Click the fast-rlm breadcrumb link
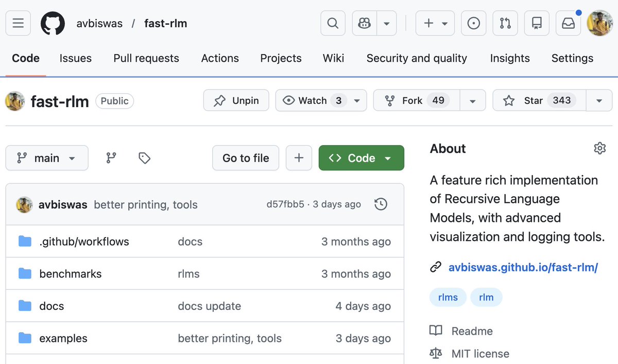The width and height of the screenshot is (618, 364). (165, 23)
